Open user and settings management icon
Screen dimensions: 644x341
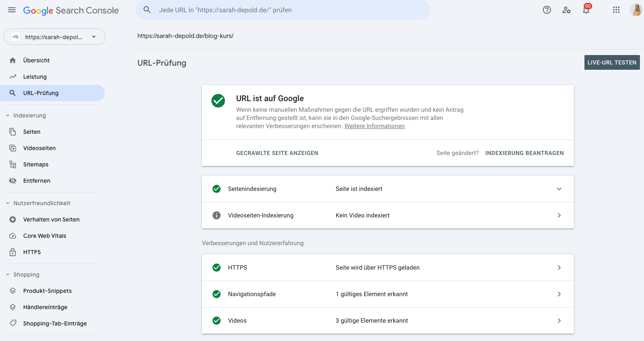[x=567, y=10]
